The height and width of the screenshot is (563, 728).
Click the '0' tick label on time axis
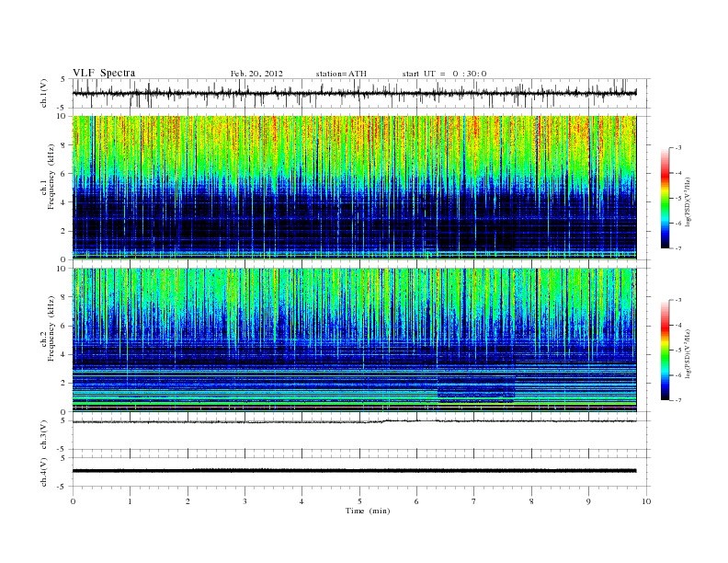[x=73, y=501]
